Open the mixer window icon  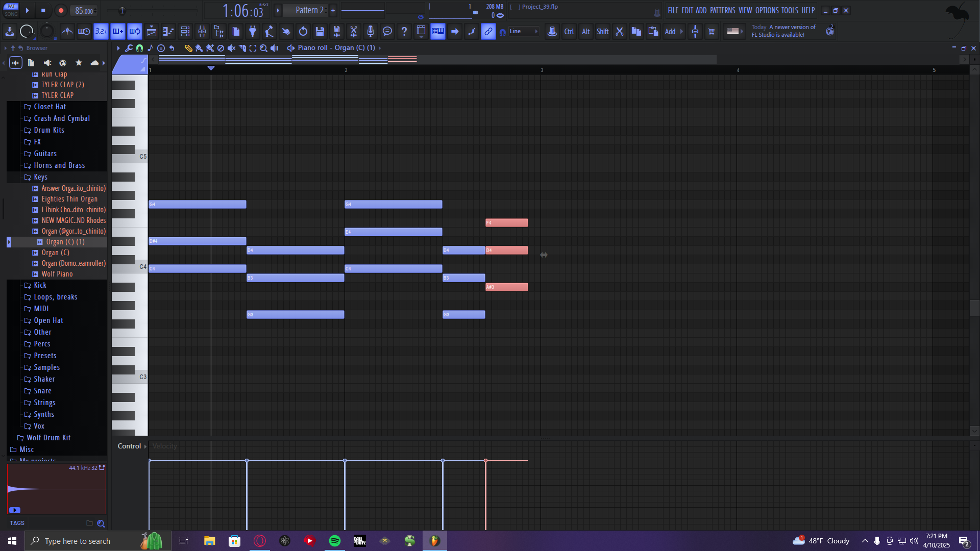click(202, 32)
